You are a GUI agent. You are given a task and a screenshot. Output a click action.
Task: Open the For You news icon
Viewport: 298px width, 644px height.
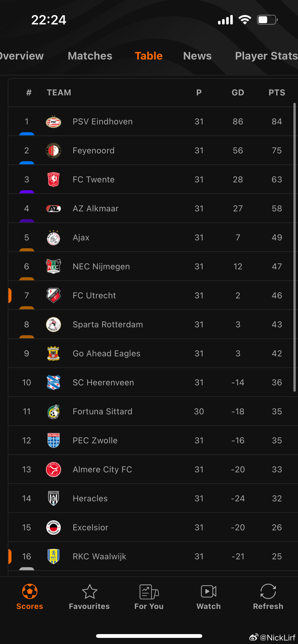149,592
